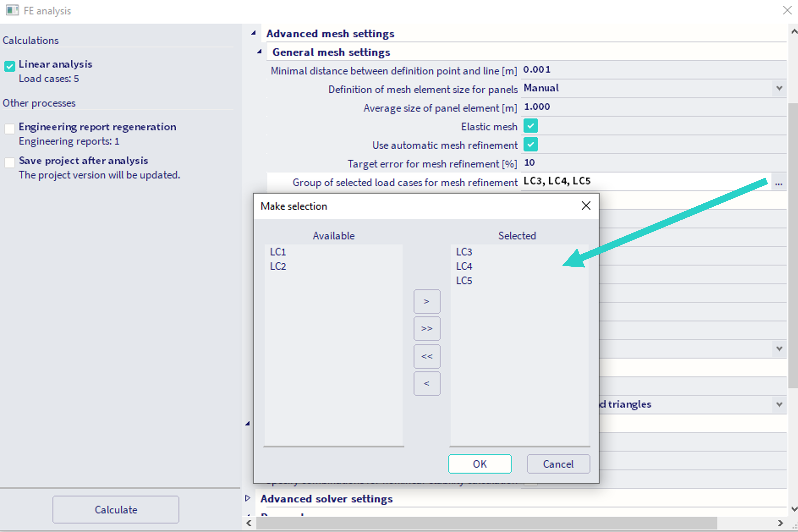
Task: Uncheck Use automatic mesh refinement
Action: (530, 145)
